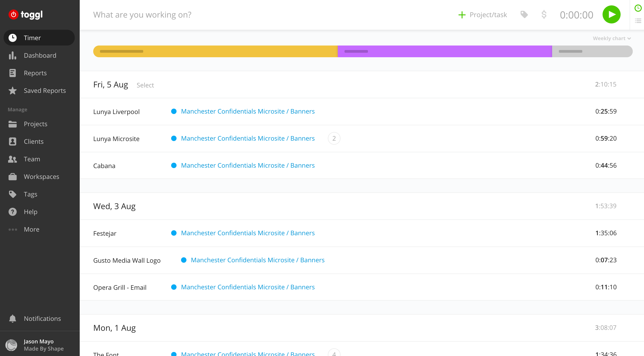Click the blue project dot for Opera Grill - Email
This screenshot has width=644, height=356.
coord(174,287)
